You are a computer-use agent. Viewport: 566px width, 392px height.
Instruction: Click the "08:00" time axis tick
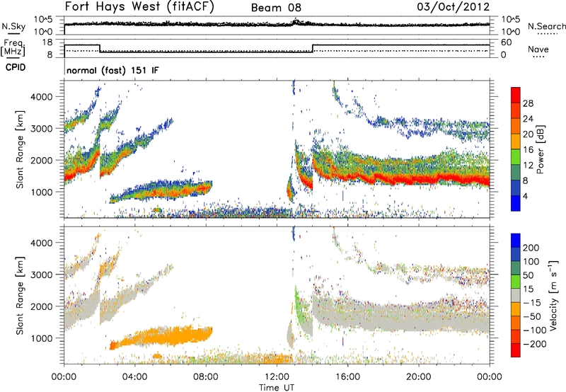point(206,377)
